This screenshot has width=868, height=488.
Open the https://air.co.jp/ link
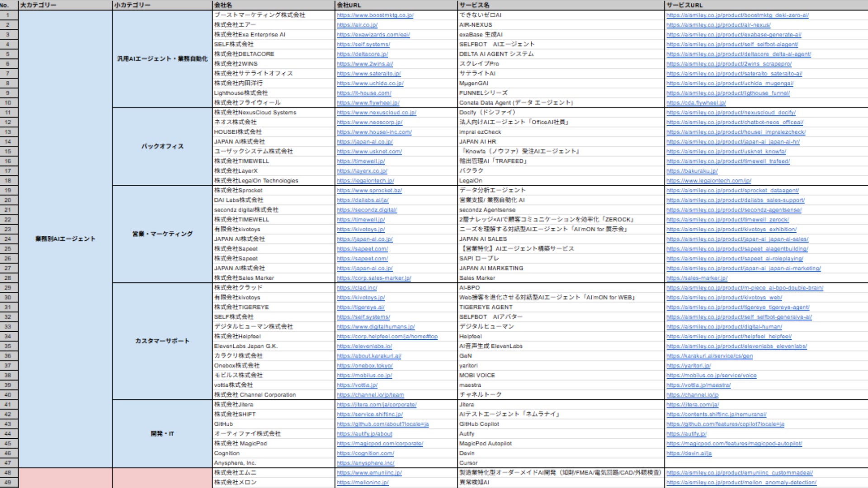point(357,25)
